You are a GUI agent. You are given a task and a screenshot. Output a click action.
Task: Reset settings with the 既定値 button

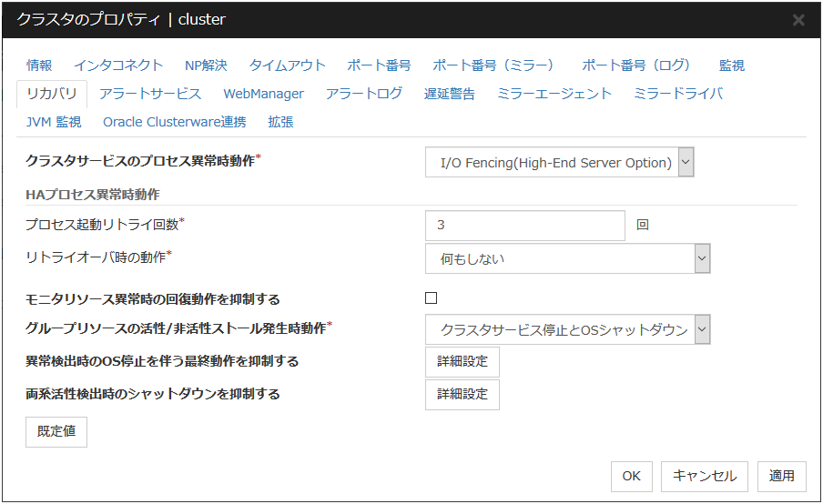pos(56,432)
